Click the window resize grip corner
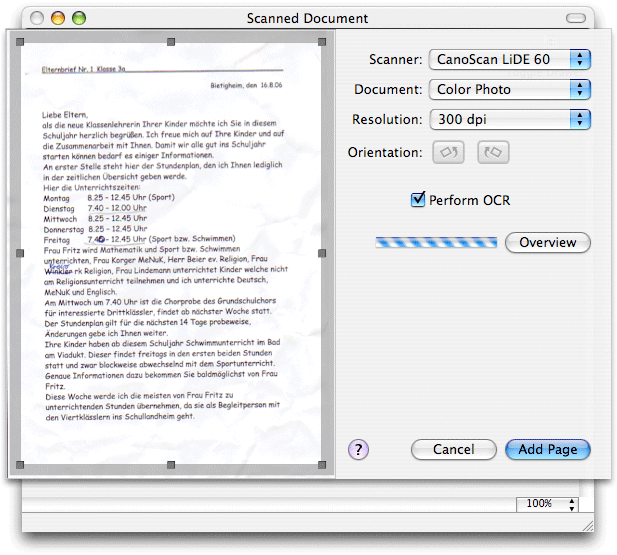Screen dimensions: 617x555 pyautogui.click(x=587, y=526)
